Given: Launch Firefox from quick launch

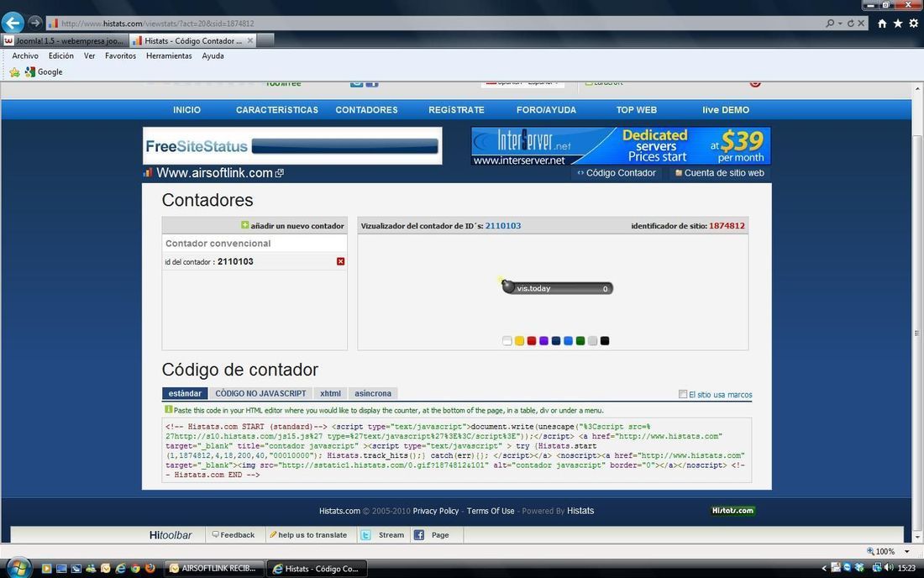Looking at the screenshot, I should pos(150,568).
